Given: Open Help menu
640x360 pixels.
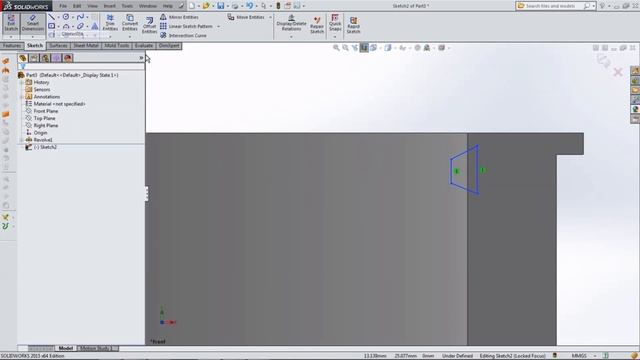Looking at the screenshot, I should coord(168,6).
